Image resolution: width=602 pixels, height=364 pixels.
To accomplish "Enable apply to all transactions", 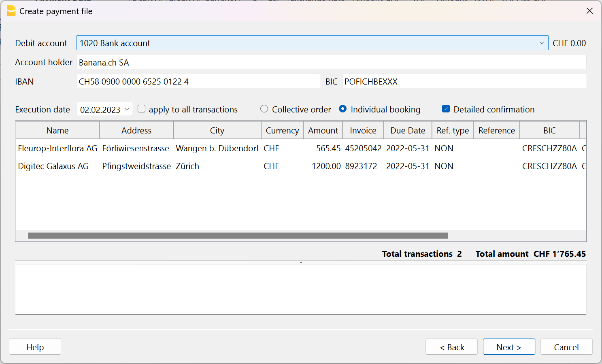I will tap(141, 108).
